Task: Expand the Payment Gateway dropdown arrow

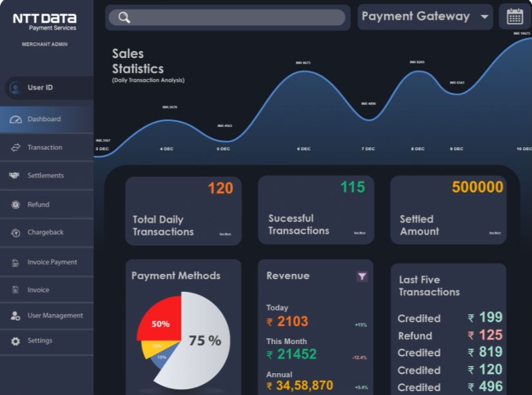Action: (484, 16)
